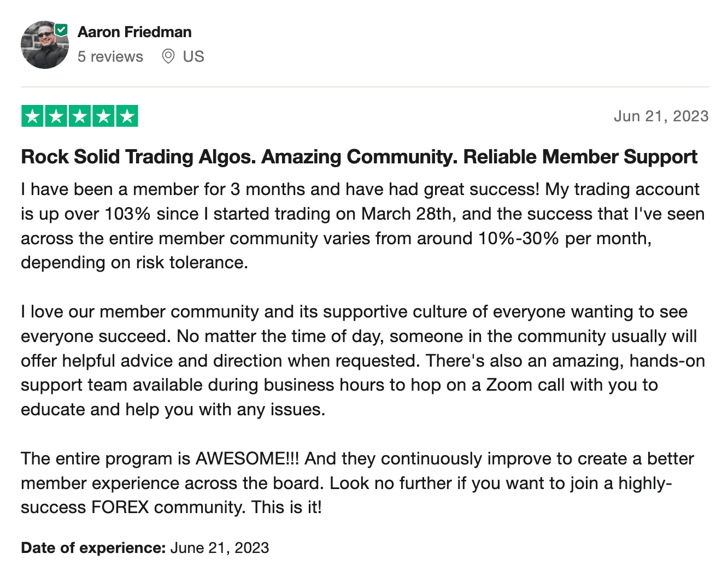Image resolution: width=728 pixels, height=565 pixels.
Task: Click the 'June 21, 2023' experience date
Action: [220, 548]
